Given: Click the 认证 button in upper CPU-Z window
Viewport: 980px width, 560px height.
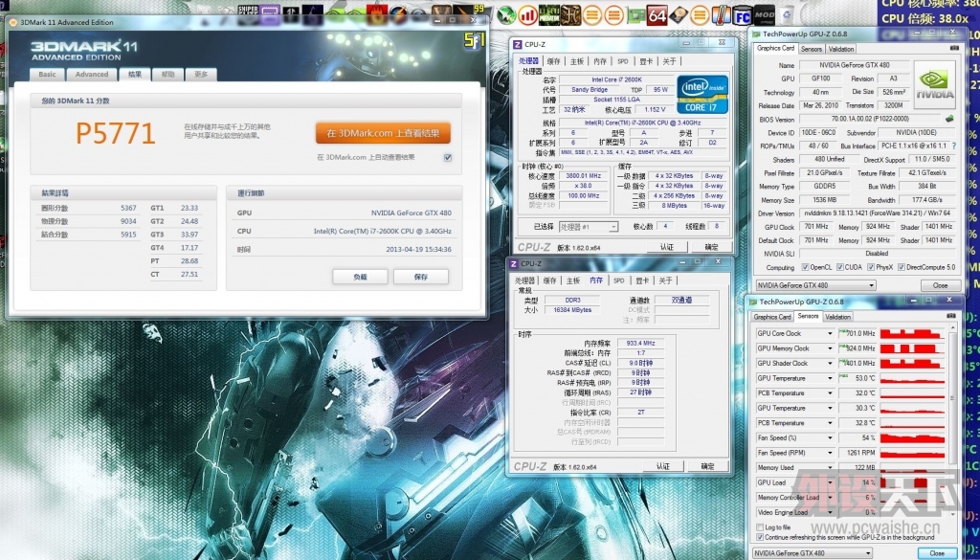Looking at the screenshot, I should (667, 247).
